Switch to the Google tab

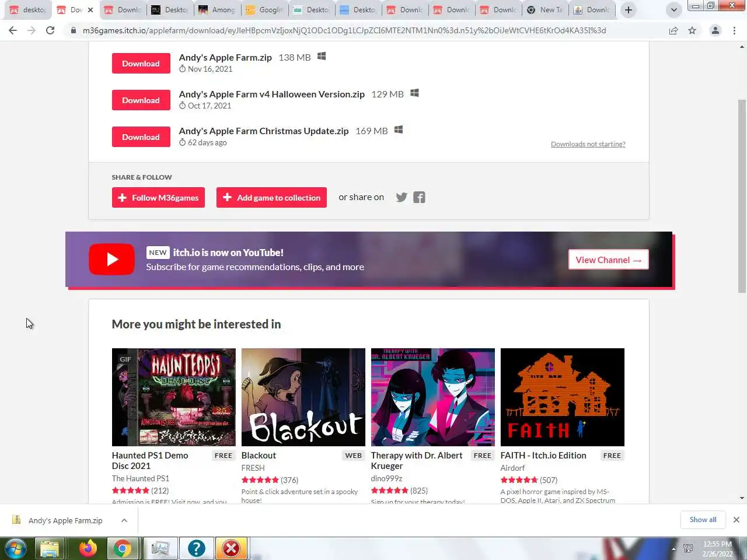264,10
